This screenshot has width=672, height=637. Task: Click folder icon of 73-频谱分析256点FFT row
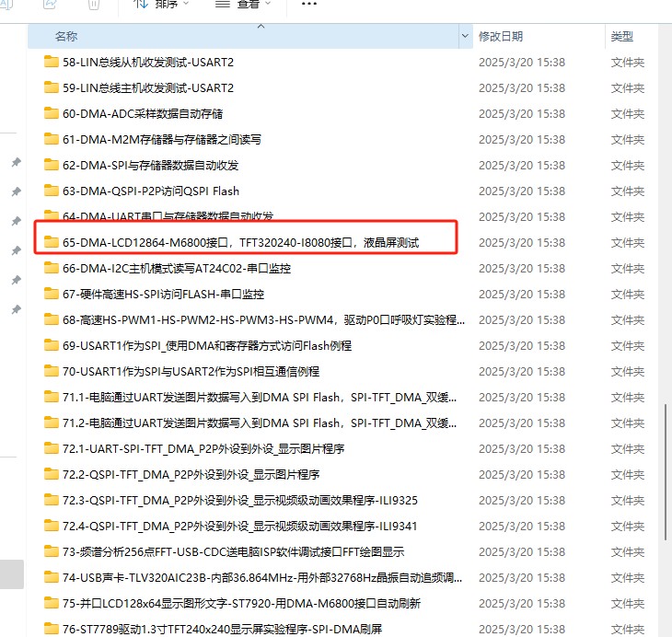[x=51, y=551]
